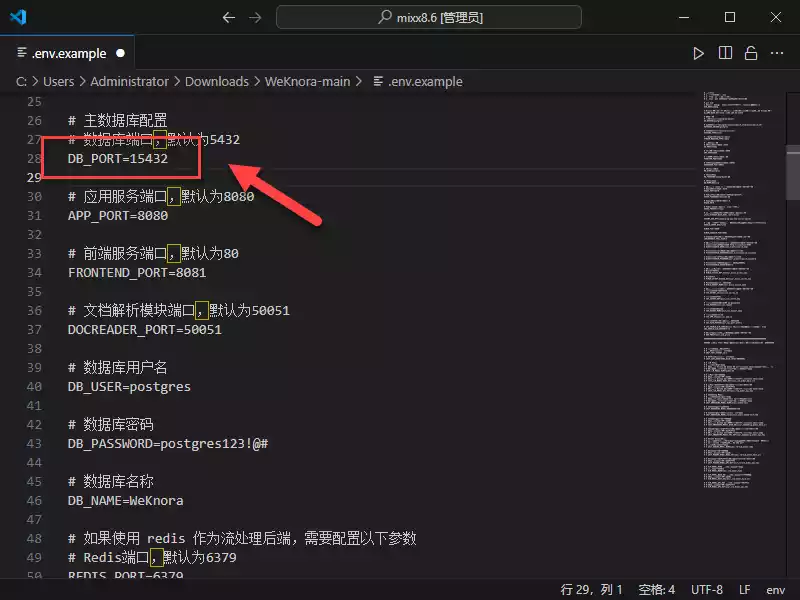This screenshot has height=600, width=800.
Task: Open the Administrator breadcrumb menu
Action: pos(129,81)
